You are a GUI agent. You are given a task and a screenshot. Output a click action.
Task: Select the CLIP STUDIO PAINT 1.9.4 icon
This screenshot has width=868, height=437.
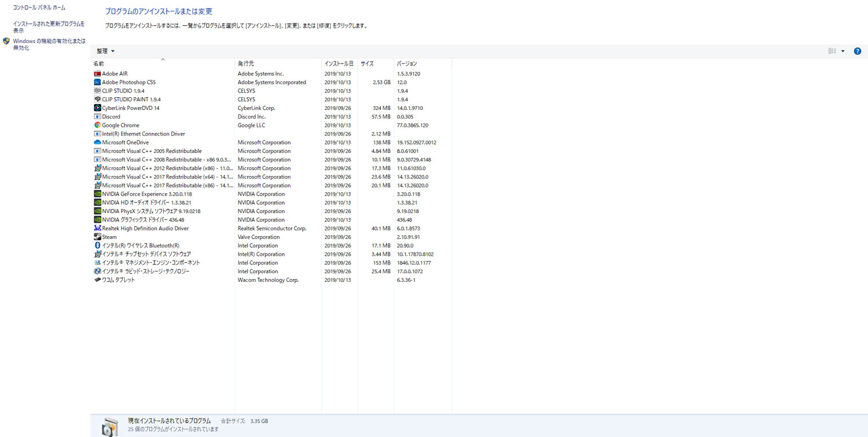(x=97, y=100)
